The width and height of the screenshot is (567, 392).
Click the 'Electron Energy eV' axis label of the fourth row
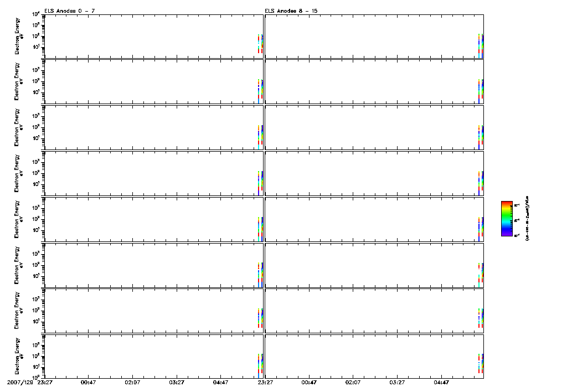18,173
